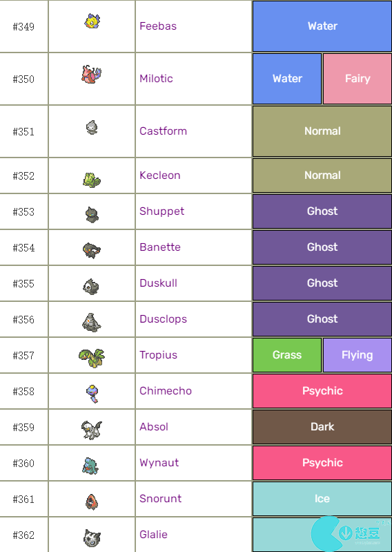
Task: Click the Kecleon sprite icon
Action: [x=92, y=180]
